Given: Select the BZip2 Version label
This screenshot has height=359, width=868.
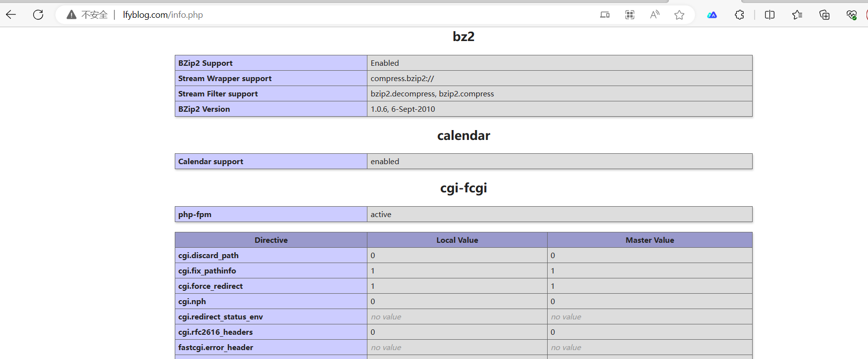Looking at the screenshot, I should (204, 109).
